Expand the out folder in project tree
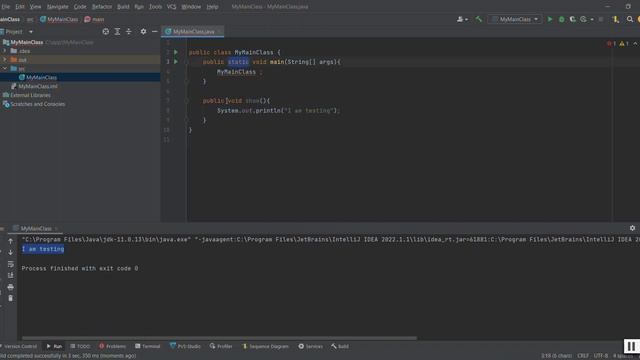The width and height of the screenshot is (640, 360). click(5, 60)
